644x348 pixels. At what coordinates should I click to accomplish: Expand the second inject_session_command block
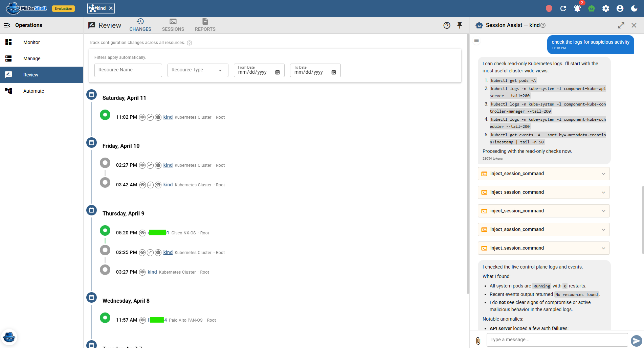[543, 192]
